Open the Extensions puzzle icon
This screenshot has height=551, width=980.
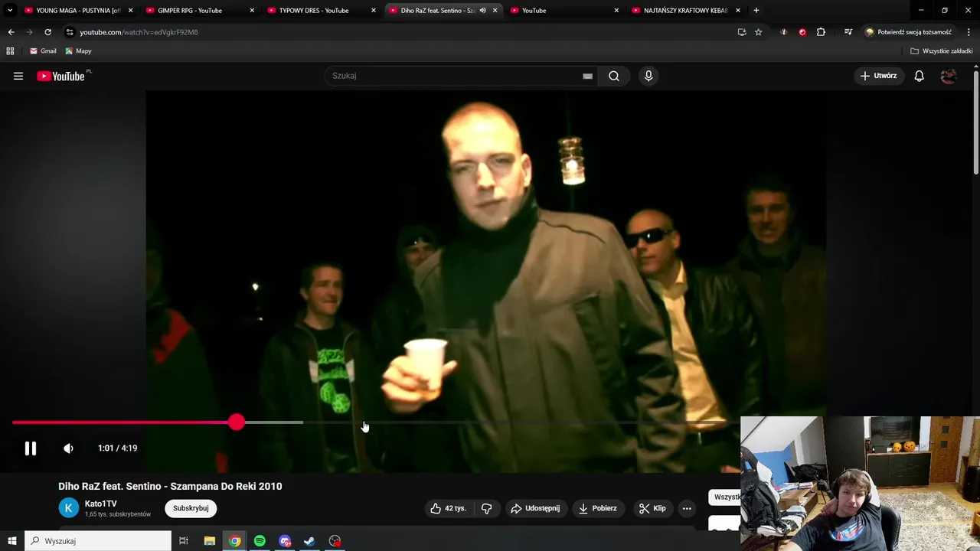pyautogui.click(x=821, y=32)
